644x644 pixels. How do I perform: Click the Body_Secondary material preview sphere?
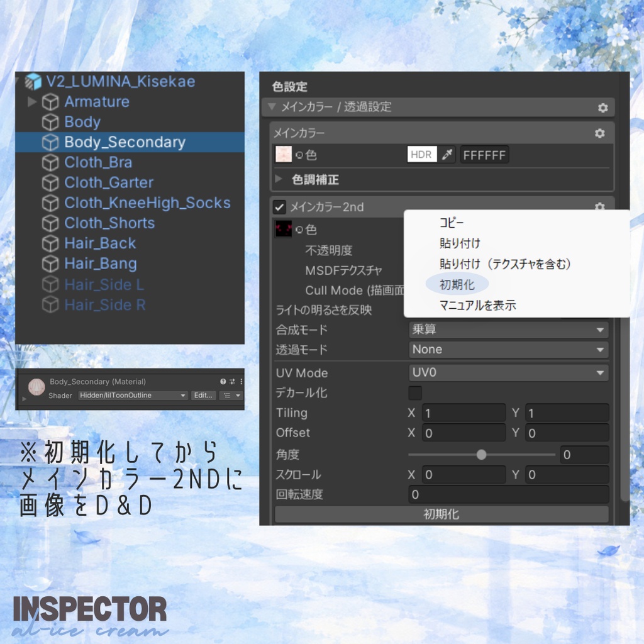coord(36,387)
